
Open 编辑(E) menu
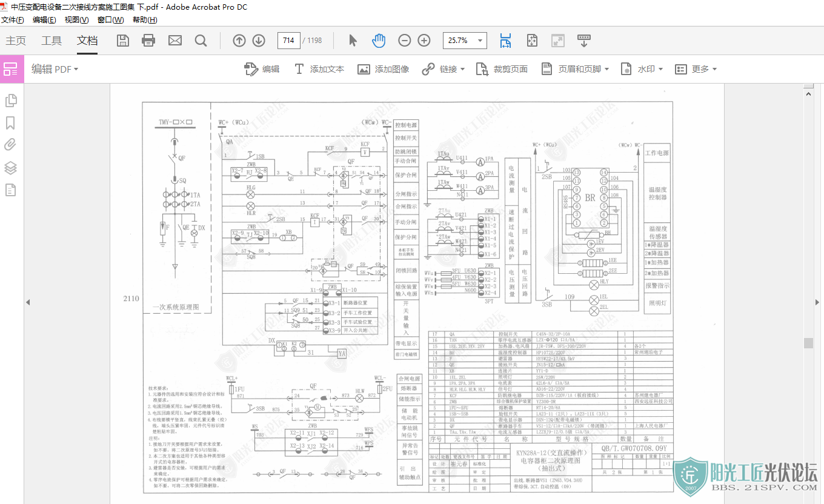coord(44,20)
